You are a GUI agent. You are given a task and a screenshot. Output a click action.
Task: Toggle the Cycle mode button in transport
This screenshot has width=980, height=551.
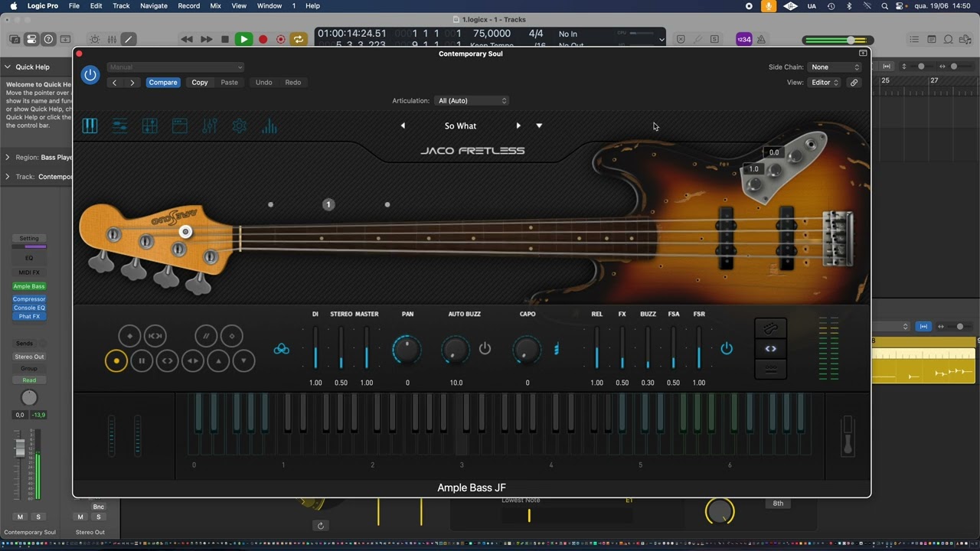[x=299, y=39]
